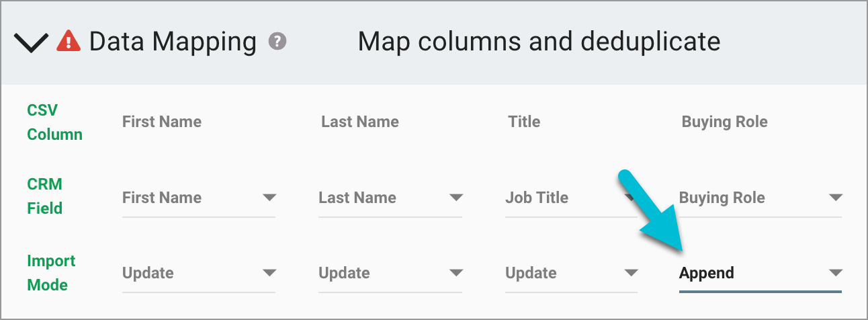Click the red warning triangle icon
The width and height of the screenshot is (868, 320).
click(69, 42)
